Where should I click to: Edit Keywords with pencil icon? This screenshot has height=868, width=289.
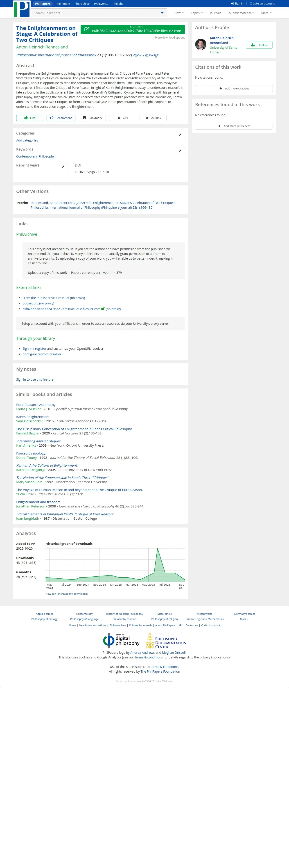(x=180, y=151)
